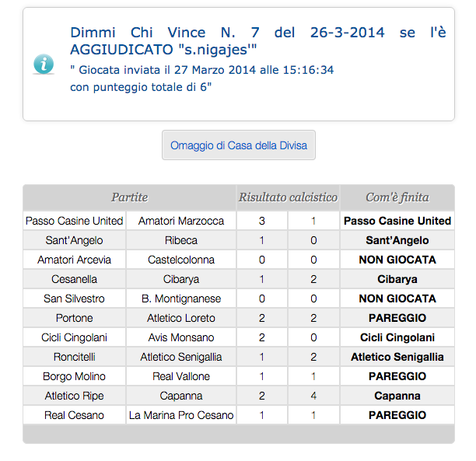Screen dimensions: 476x461
Task: Click the Cesanella team cell
Action: point(75,279)
